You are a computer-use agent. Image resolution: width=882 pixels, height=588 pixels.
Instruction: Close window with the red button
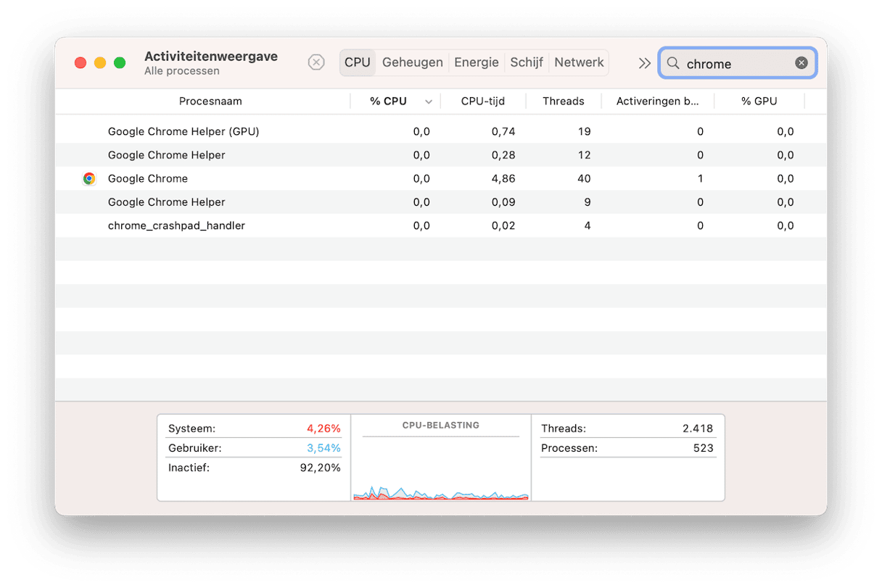[81, 63]
